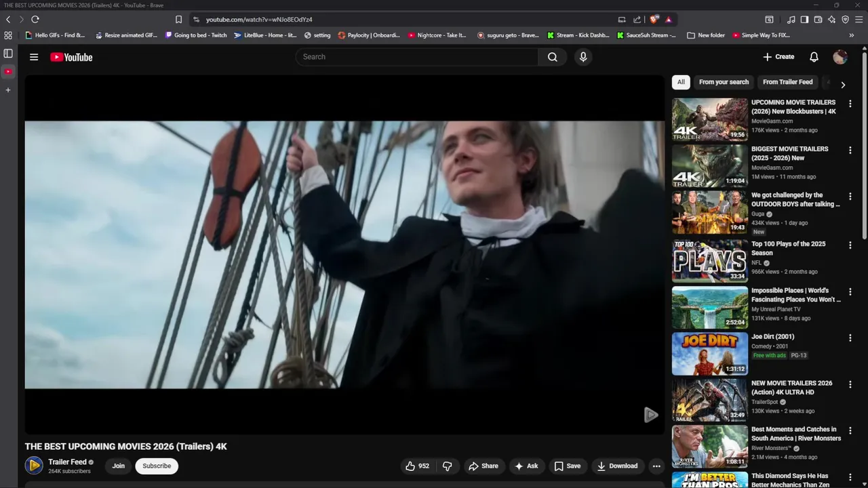868x488 pixels.
Task: Go to the YouTube home logo
Action: click(71, 57)
